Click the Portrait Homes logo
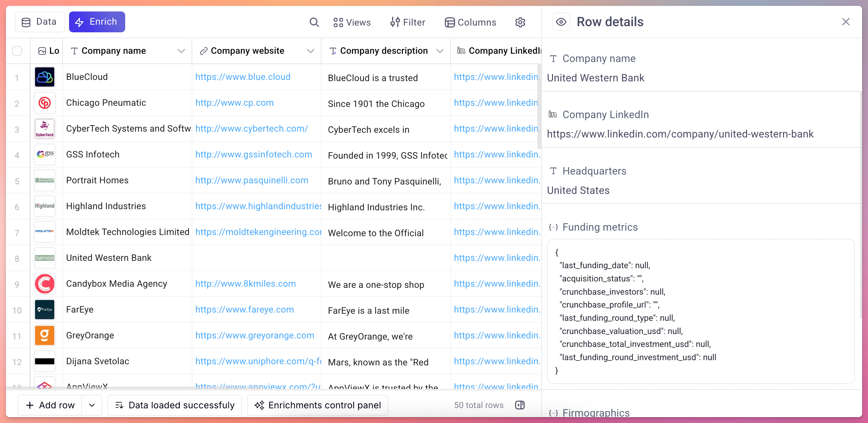868x423 pixels. tap(44, 181)
